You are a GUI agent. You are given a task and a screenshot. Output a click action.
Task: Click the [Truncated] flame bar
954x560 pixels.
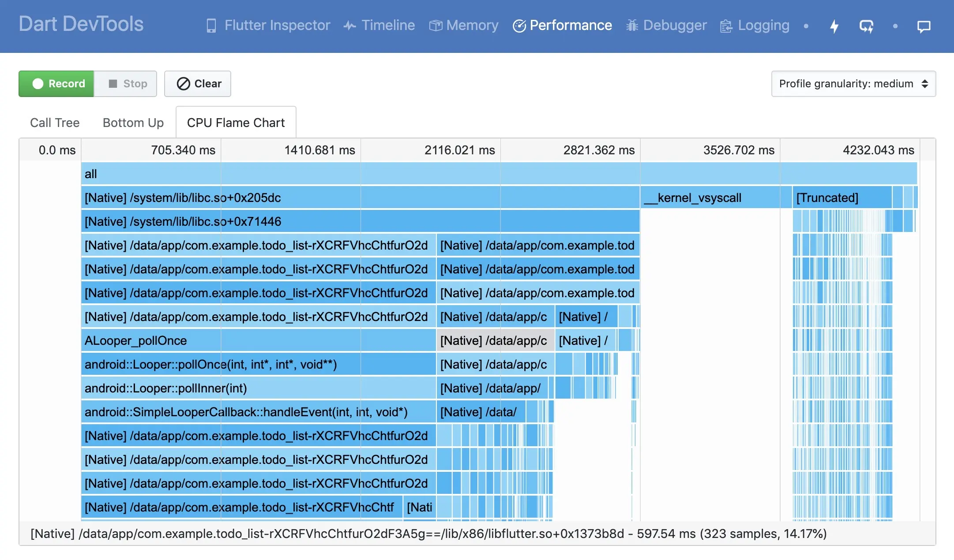(842, 198)
